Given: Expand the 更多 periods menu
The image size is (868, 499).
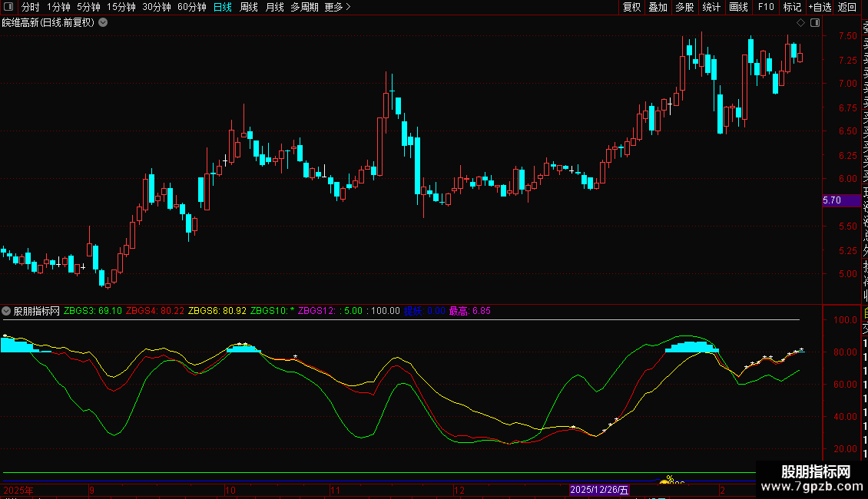Looking at the screenshot, I should pos(337,8).
